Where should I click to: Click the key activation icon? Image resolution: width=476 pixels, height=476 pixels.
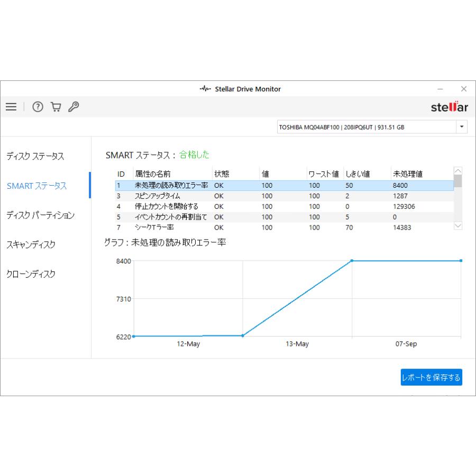(x=74, y=107)
